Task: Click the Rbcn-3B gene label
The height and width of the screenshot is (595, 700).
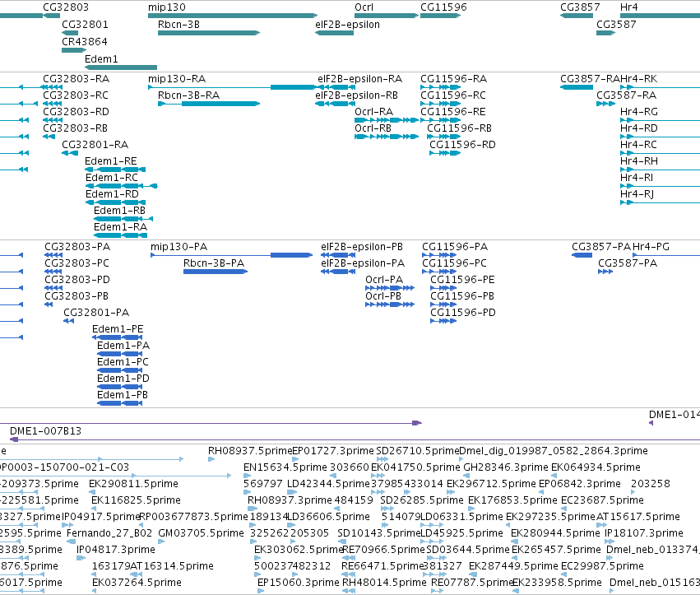Action: tap(178, 25)
